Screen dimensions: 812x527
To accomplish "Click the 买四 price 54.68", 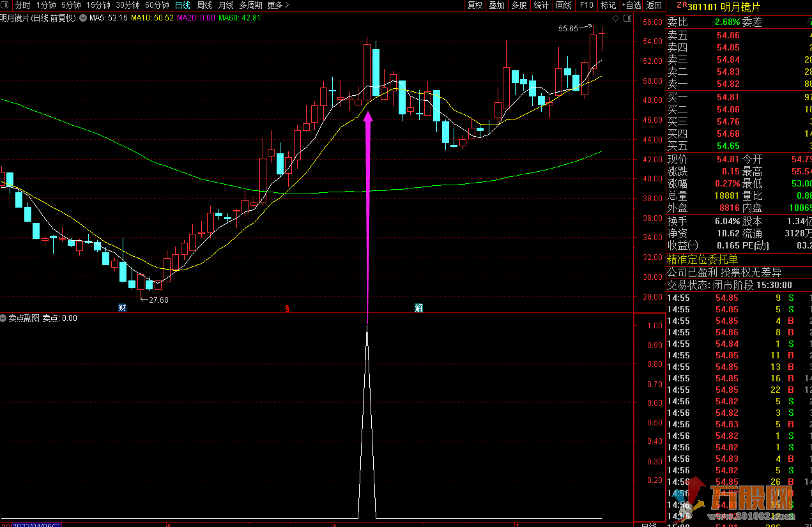I will [728, 134].
